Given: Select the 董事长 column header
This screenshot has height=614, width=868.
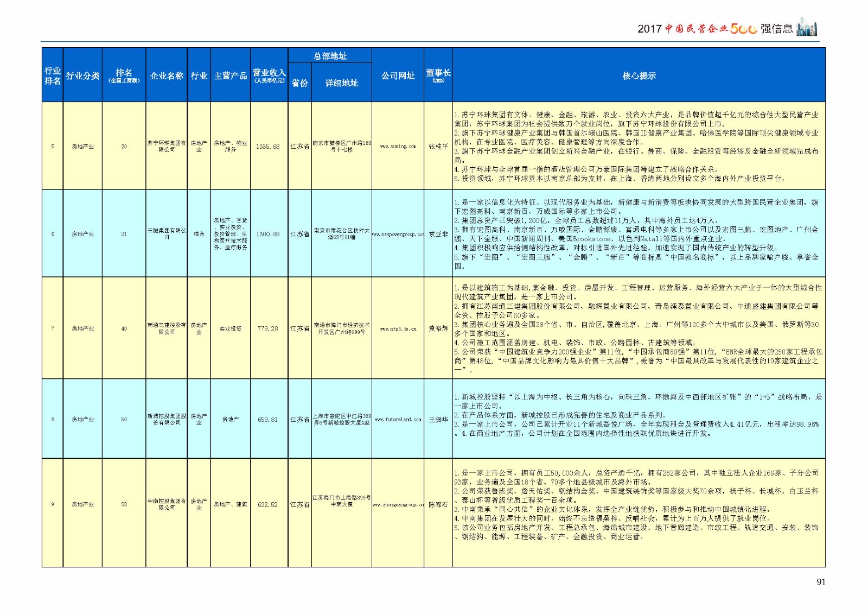Looking at the screenshot, I should point(438,75).
